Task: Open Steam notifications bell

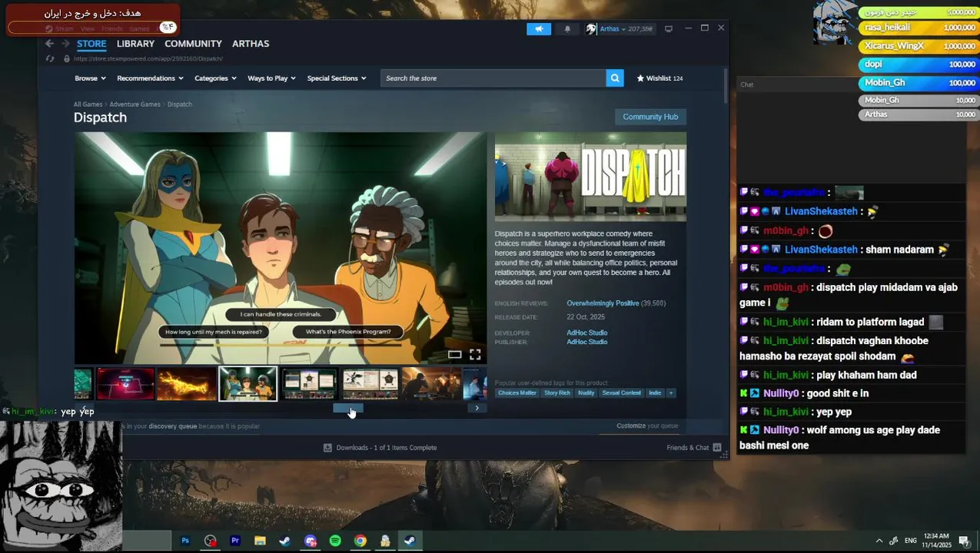Action: [567, 28]
